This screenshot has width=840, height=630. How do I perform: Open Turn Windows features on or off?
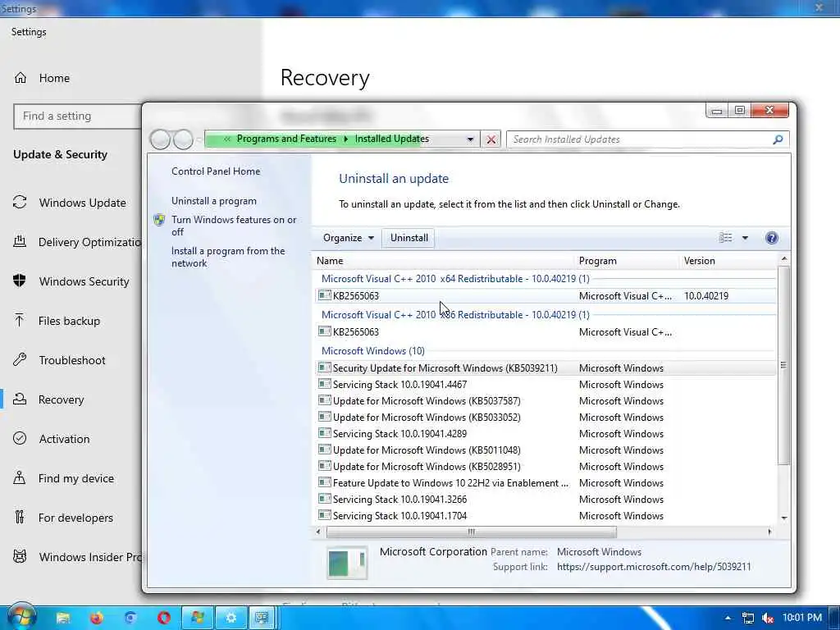point(234,226)
